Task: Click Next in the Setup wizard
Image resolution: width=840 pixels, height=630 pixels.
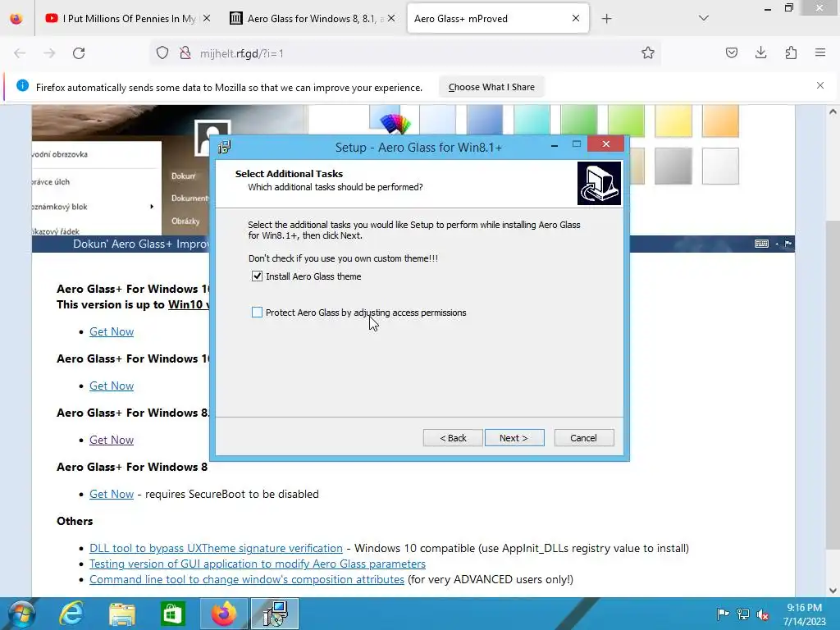Action: (514, 438)
